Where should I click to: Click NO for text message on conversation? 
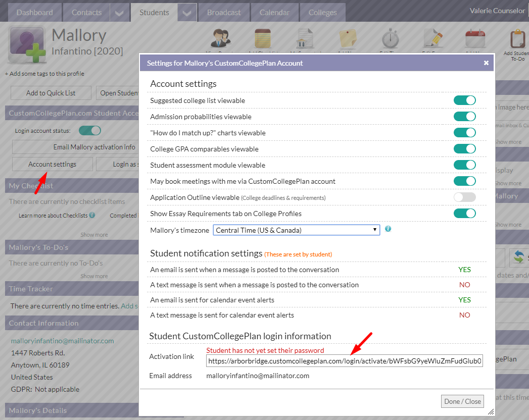click(464, 285)
